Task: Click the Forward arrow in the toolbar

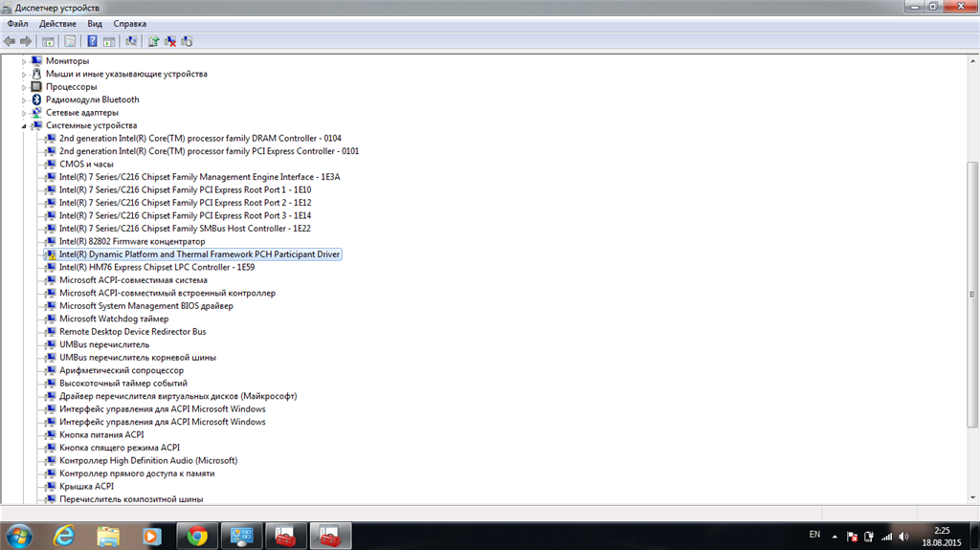Action: [x=26, y=41]
